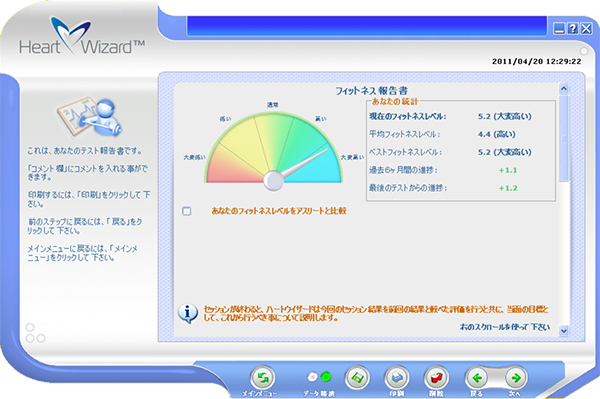Viewport: 600px width, 399px height.
Task: Click the green data accuracy indicator light
Action: [x=326, y=377]
